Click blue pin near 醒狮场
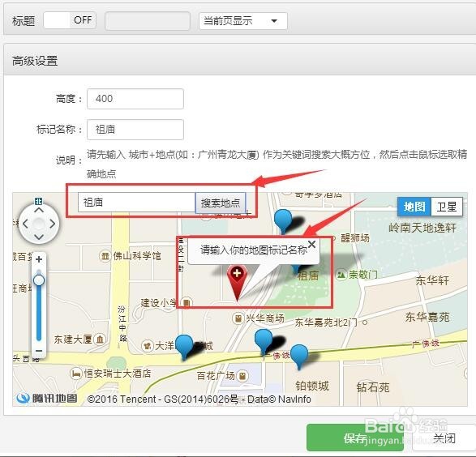476x457 pixels. 283,221
